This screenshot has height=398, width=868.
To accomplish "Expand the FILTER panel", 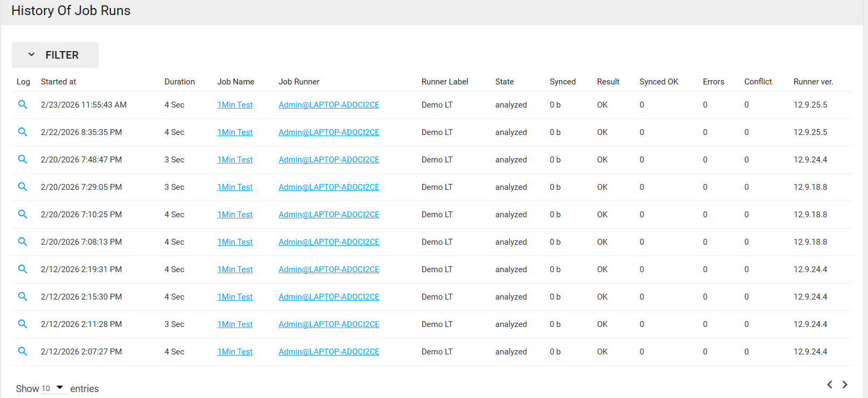I will (x=55, y=55).
